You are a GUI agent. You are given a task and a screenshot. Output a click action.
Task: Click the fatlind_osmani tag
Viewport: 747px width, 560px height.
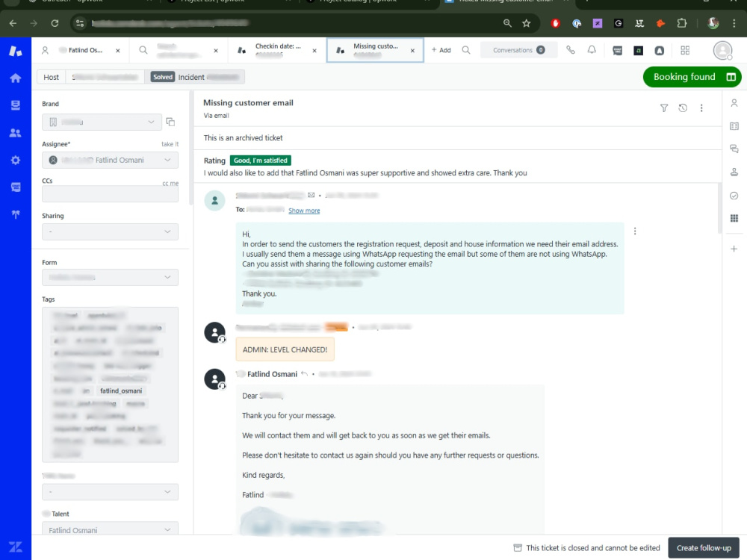click(x=121, y=391)
